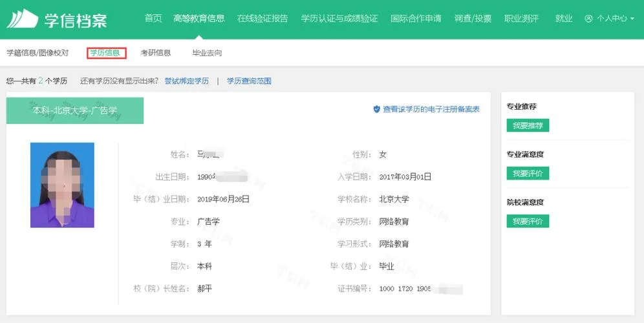Click the 学历类别 value 网络教育

[394, 222]
